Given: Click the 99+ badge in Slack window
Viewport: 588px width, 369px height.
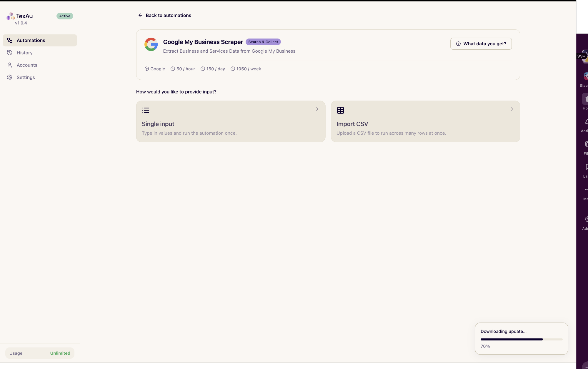Looking at the screenshot, I should point(581,56).
